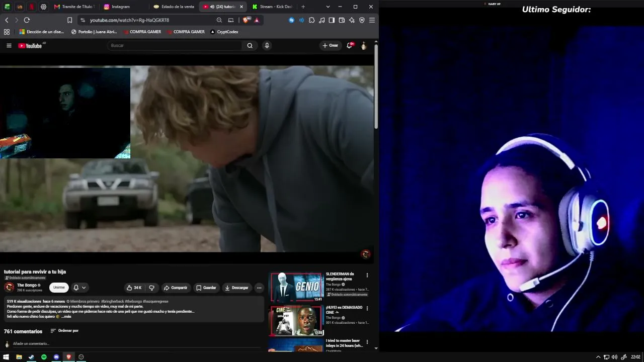Image resolution: width=644 pixels, height=362 pixels.
Task: Click the address bar URL
Action: click(129, 20)
